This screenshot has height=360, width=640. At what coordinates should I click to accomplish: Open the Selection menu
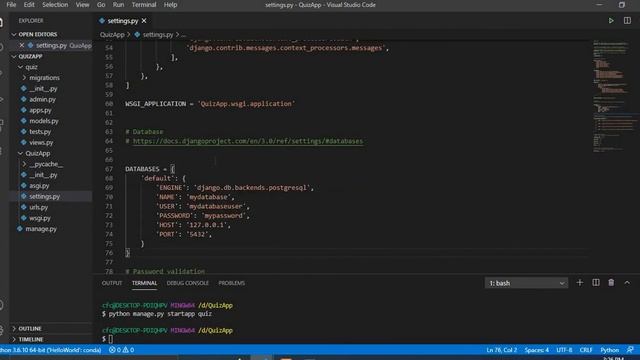point(55,5)
